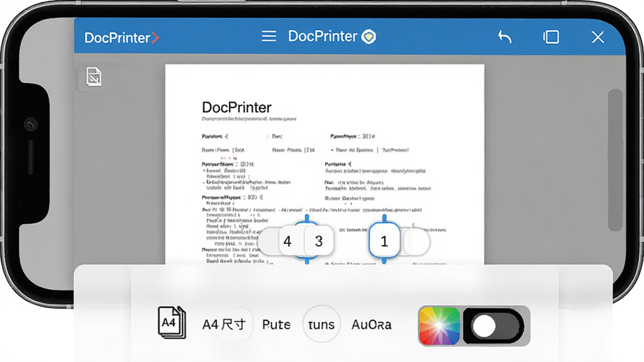Select page number 4 in the selector

click(287, 241)
